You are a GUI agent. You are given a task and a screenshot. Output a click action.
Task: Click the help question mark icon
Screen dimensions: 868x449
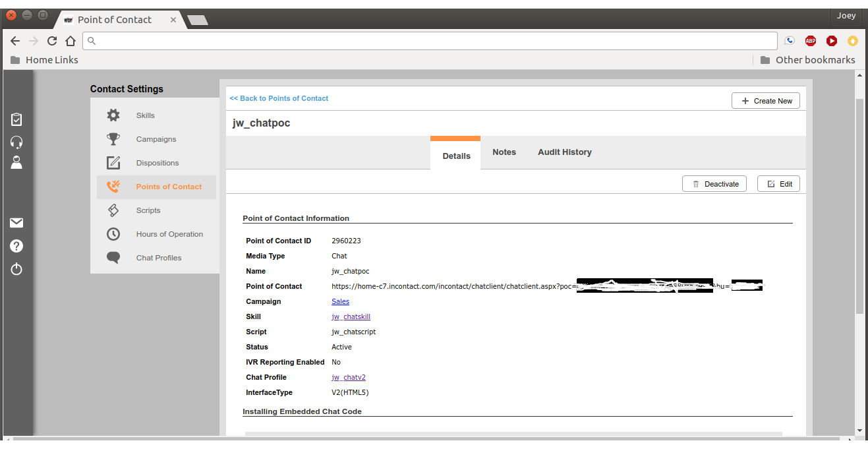pos(16,245)
